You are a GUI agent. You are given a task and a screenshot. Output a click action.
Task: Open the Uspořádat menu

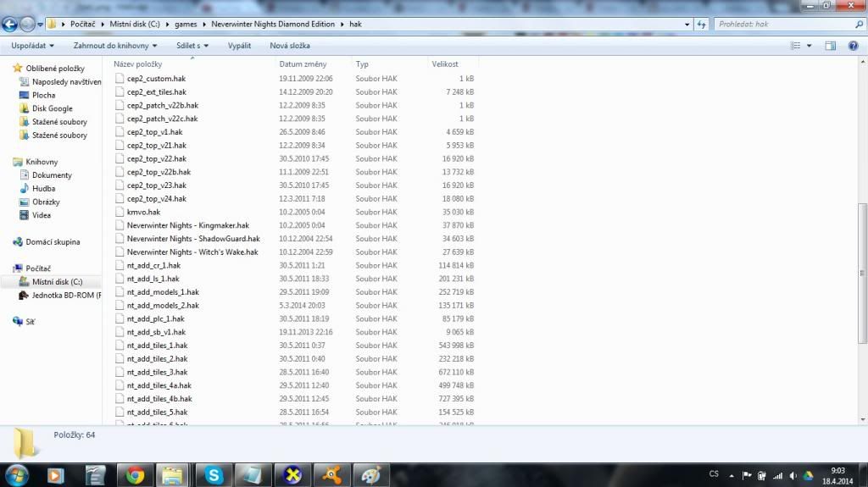pos(33,46)
